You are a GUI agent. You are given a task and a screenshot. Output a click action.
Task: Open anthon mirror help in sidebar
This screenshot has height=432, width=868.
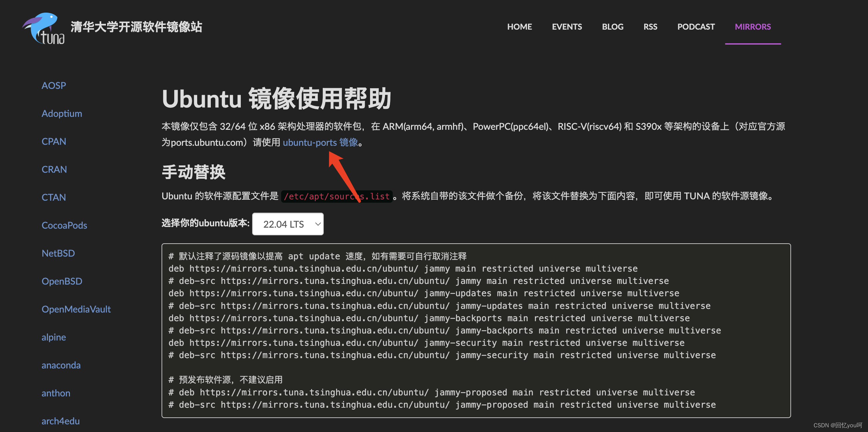click(56, 393)
